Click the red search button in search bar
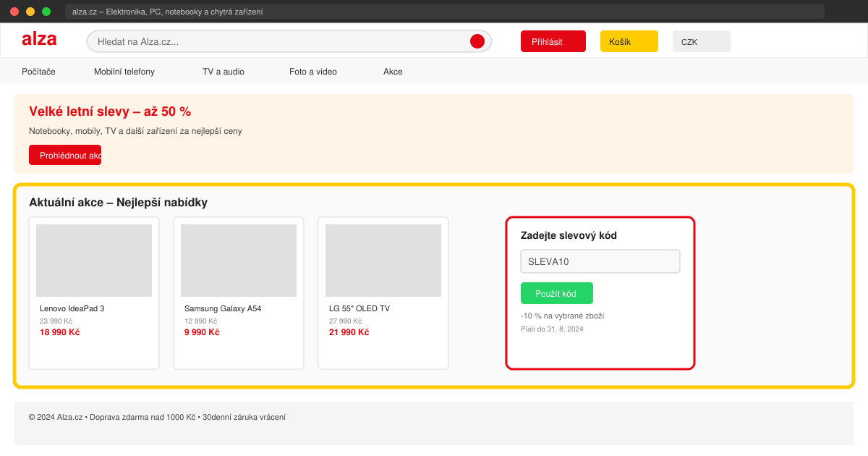Image resolution: width=868 pixels, height=456 pixels. (477, 41)
